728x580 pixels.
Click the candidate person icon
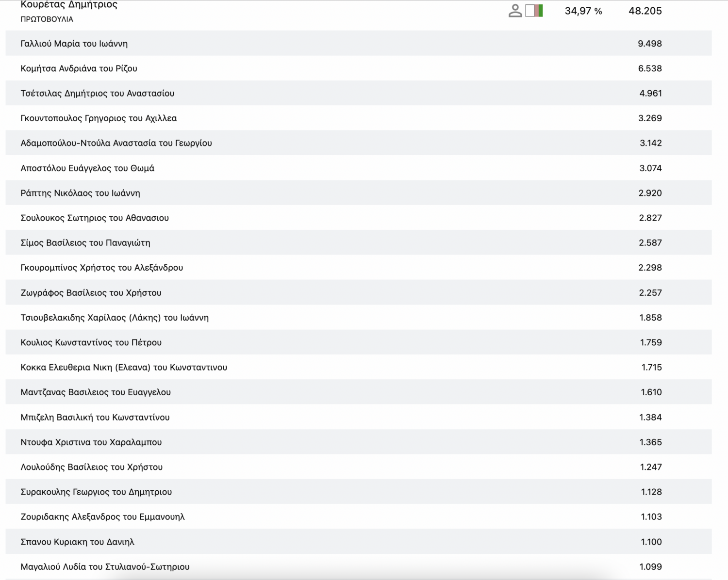coord(515,11)
